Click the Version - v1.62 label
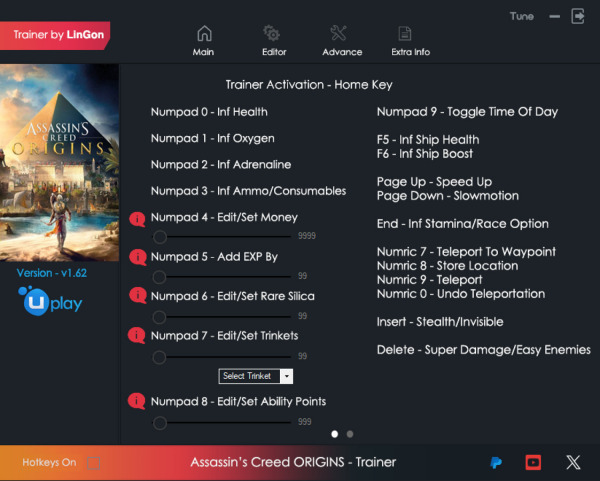Viewport: 600px width, 481px height. [x=52, y=273]
